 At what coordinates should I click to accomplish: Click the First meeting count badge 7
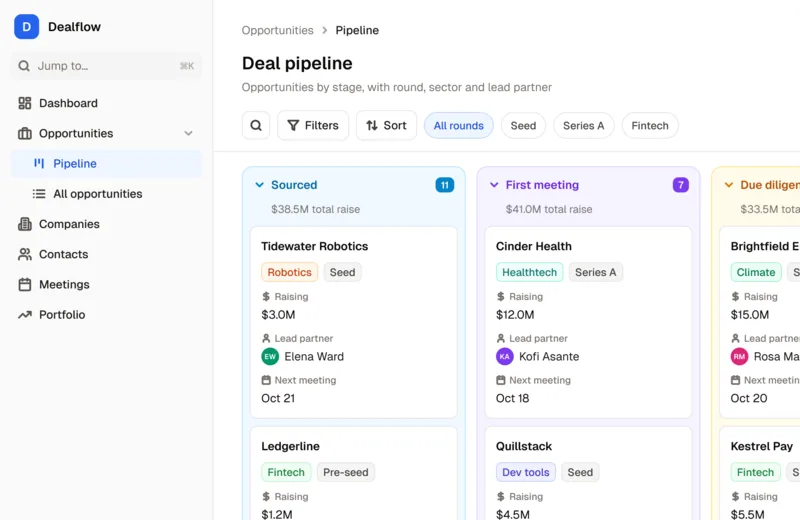click(x=681, y=185)
